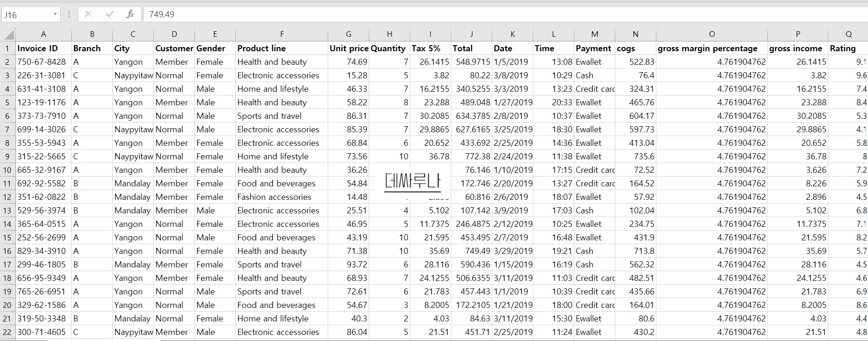868x341 pixels.
Task: Select row 22 header
Action: pos(7,332)
